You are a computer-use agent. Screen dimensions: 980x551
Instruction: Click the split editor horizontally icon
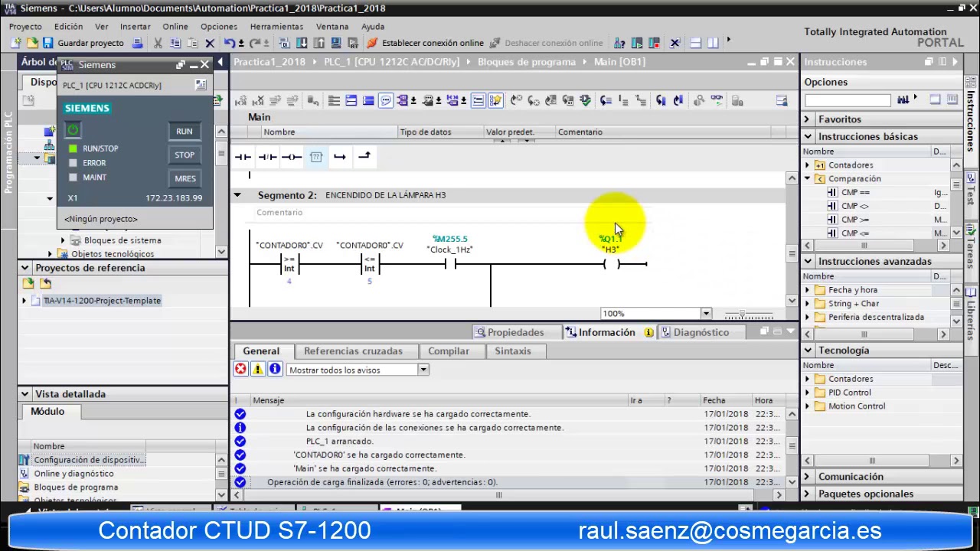[696, 43]
